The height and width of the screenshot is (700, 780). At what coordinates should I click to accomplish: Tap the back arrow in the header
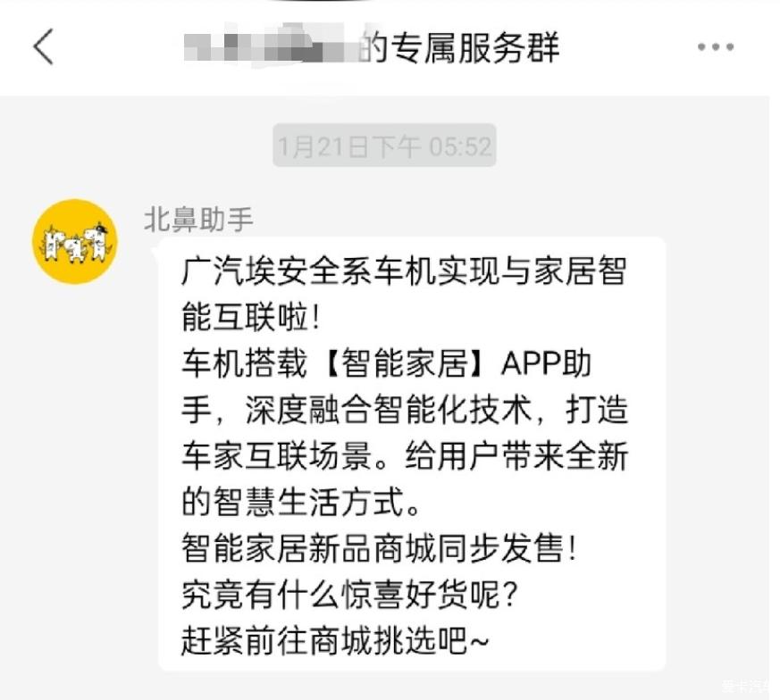43,46
